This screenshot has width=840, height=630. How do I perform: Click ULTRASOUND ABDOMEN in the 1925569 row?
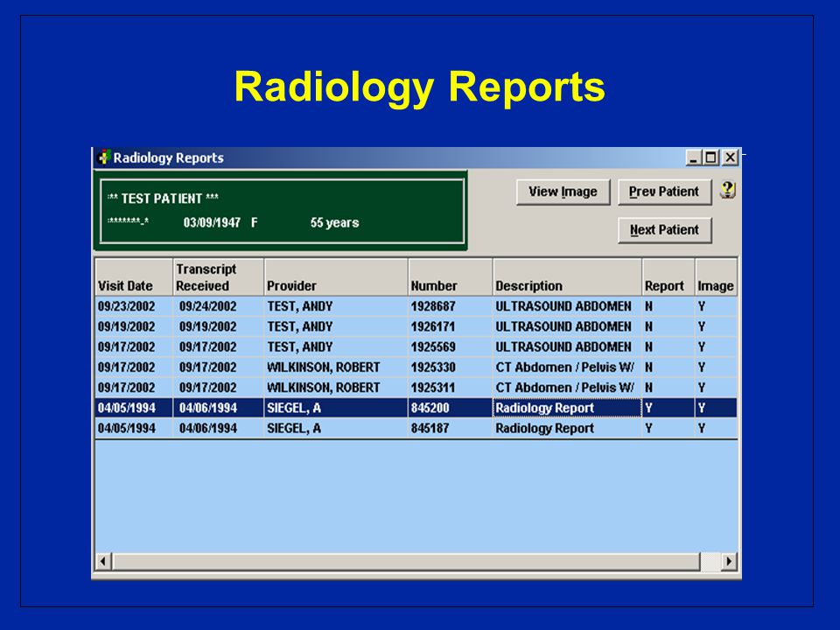click(x=563, y=347)
